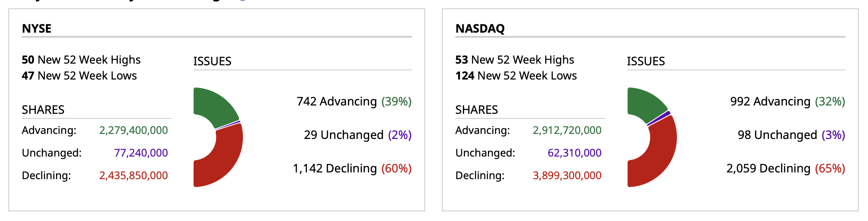This screenshot has height=221, width=868.
Task: Click NYSE's 50 New 52 Week Highs line
Action: (81, 60)
